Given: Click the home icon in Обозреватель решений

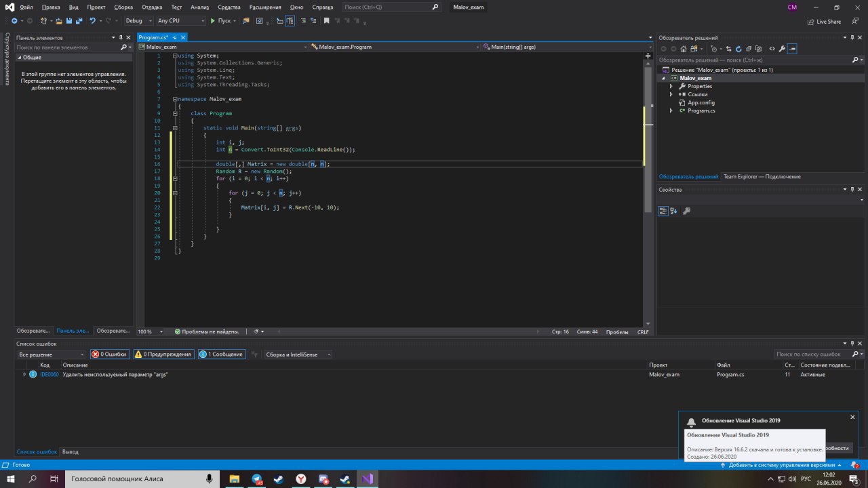Looking at the screenshot, I should pos(684,49).
